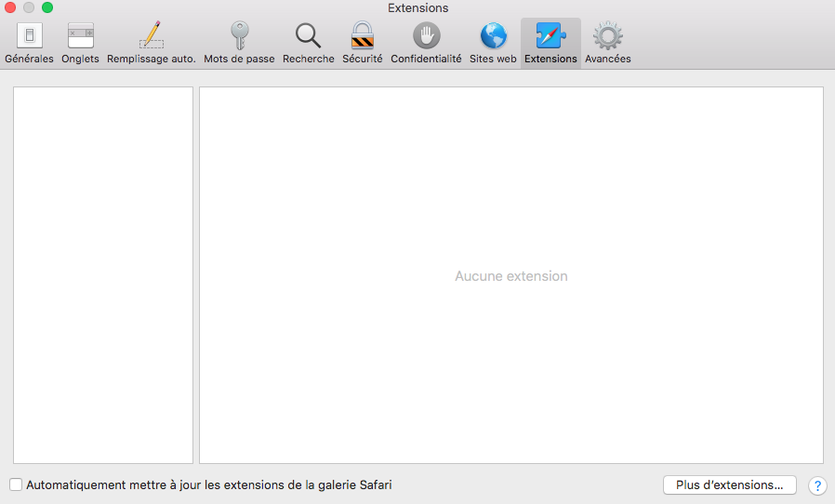Open the Avancées gear pane
835x504 pixels.
[x=607, y=43]
